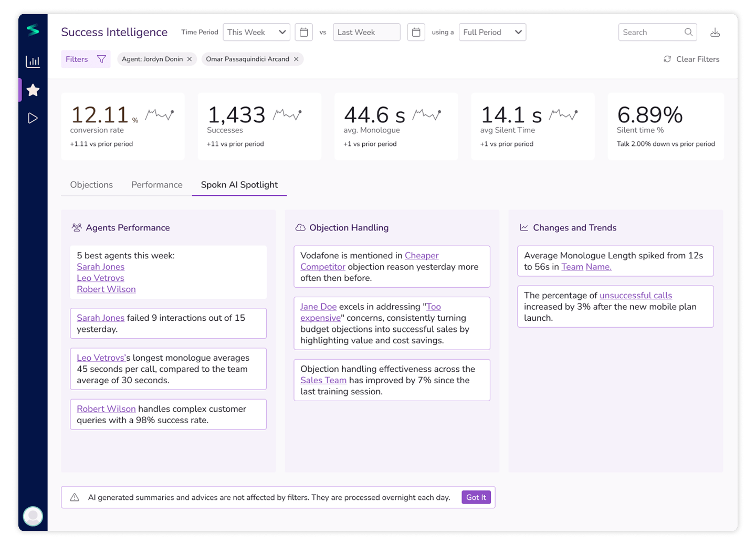
Task: Click the user avatar in sidebar
Action: click(x=33, y=516)
